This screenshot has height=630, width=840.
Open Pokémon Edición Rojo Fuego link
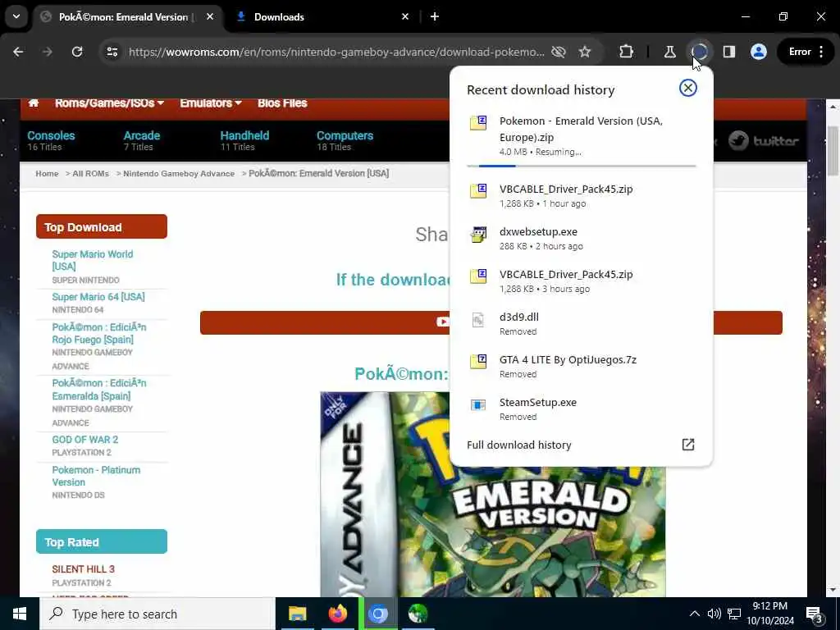99,333
